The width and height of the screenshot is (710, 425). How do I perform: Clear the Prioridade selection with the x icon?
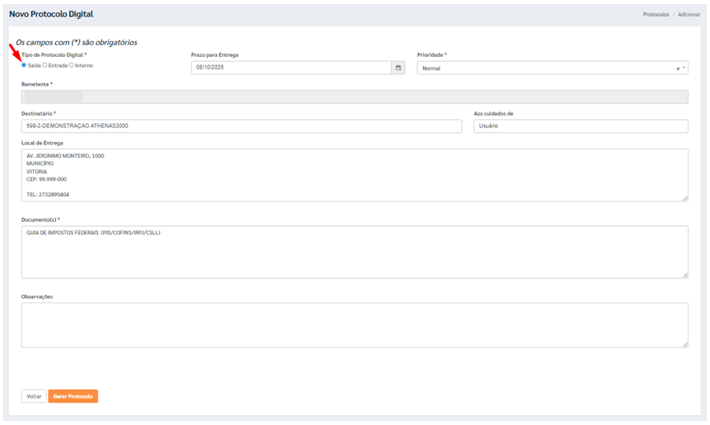tap(678, 68)
